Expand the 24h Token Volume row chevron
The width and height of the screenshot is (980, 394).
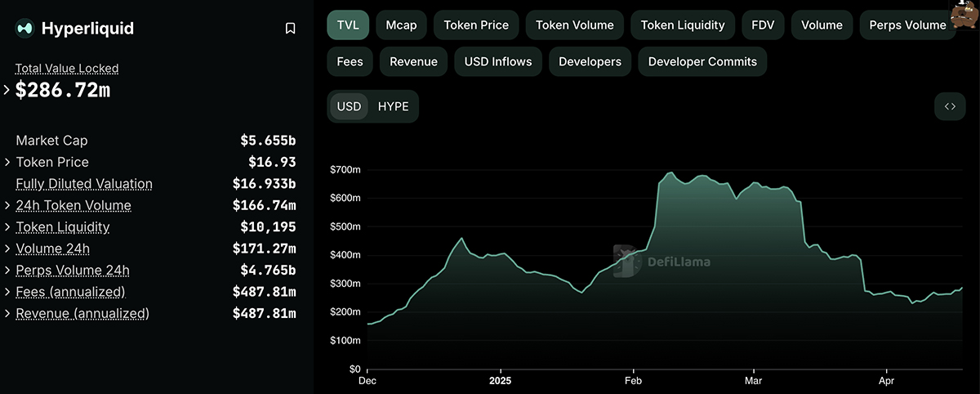[7, 205]
